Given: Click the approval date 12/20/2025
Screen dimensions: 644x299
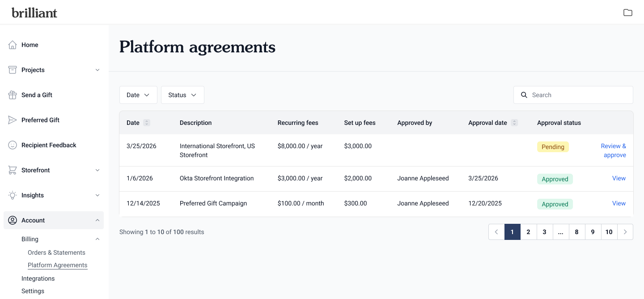Looking at the screenshot, I should (x=485, y=203).
